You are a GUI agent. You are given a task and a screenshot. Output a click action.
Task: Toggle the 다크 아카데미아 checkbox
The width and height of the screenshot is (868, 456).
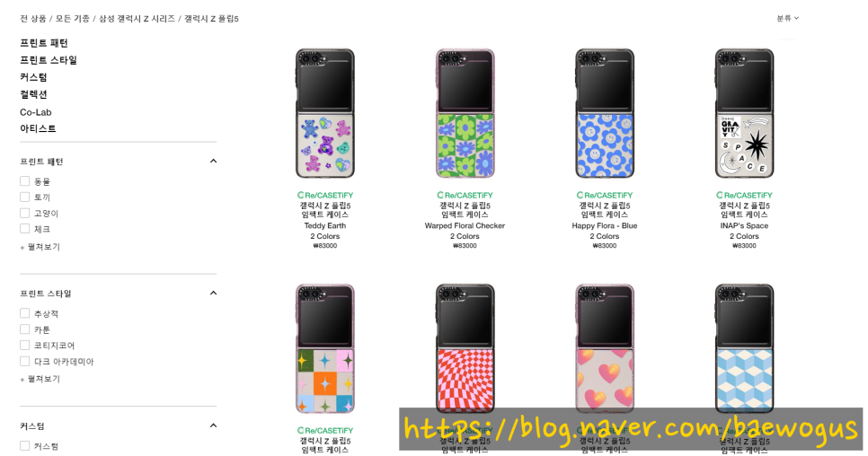coord(24,362)
